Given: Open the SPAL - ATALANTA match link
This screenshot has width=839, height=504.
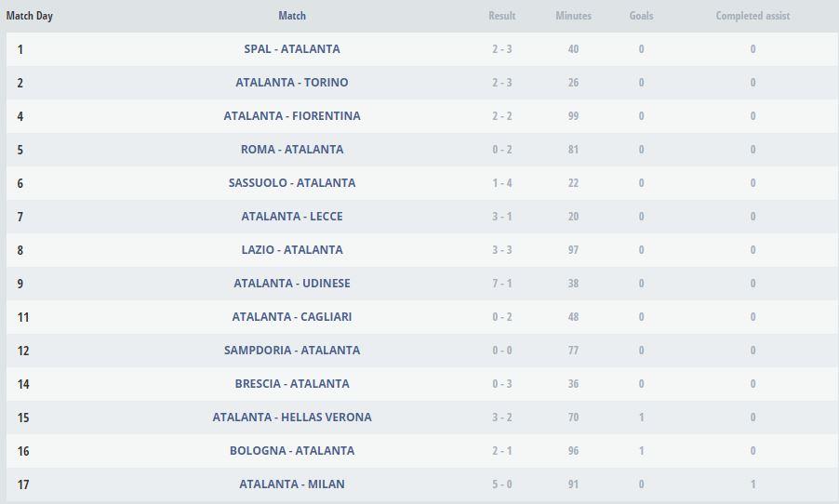Looking at the screenshot, I should pyautogui.click(x=292, y=49).
